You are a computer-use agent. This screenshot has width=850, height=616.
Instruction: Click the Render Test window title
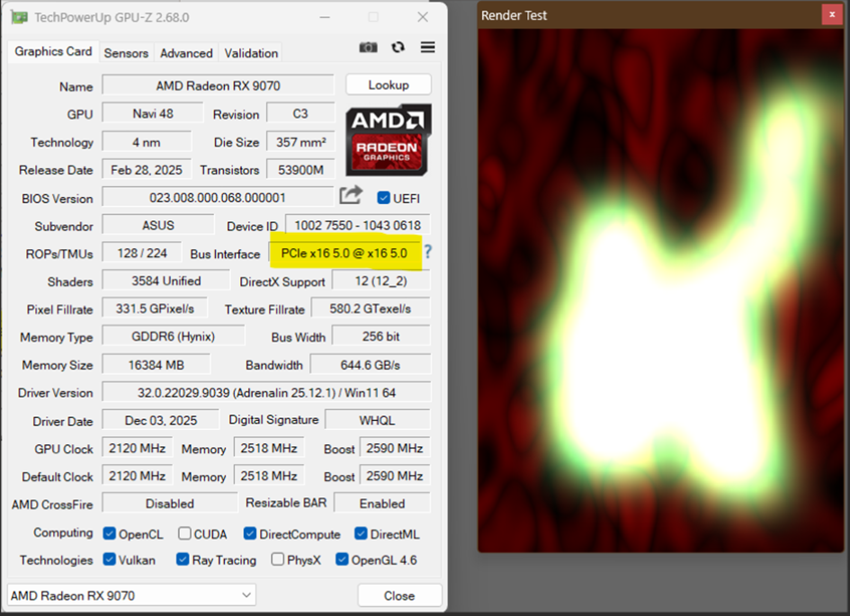click(x=514, y=15)
